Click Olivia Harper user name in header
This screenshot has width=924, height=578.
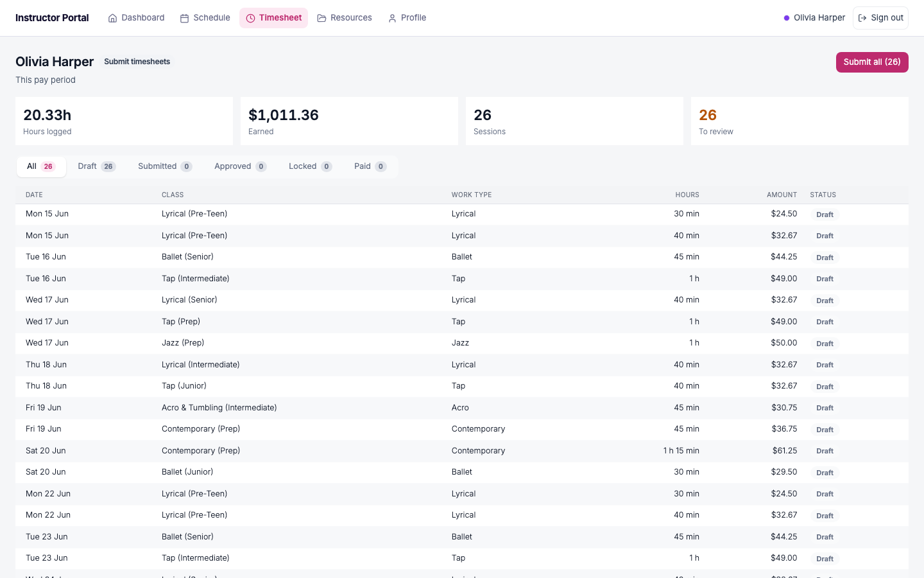(819, 18)
